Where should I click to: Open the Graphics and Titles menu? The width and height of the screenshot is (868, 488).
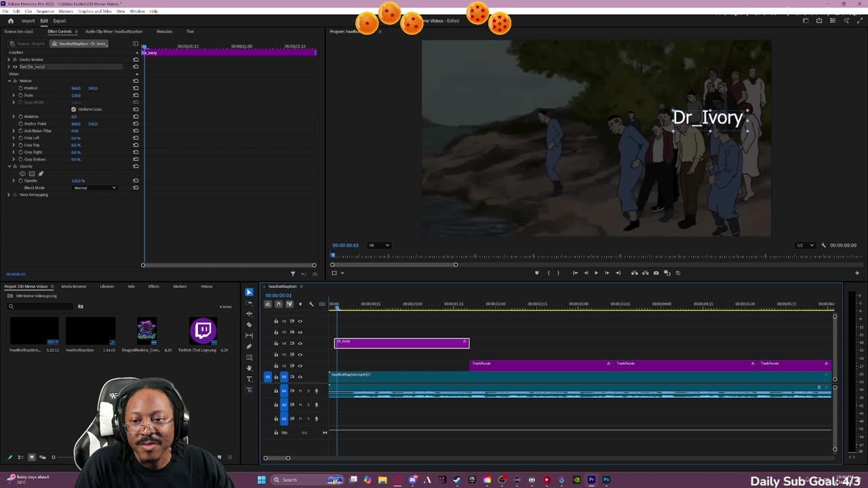(x=95, y=12)
